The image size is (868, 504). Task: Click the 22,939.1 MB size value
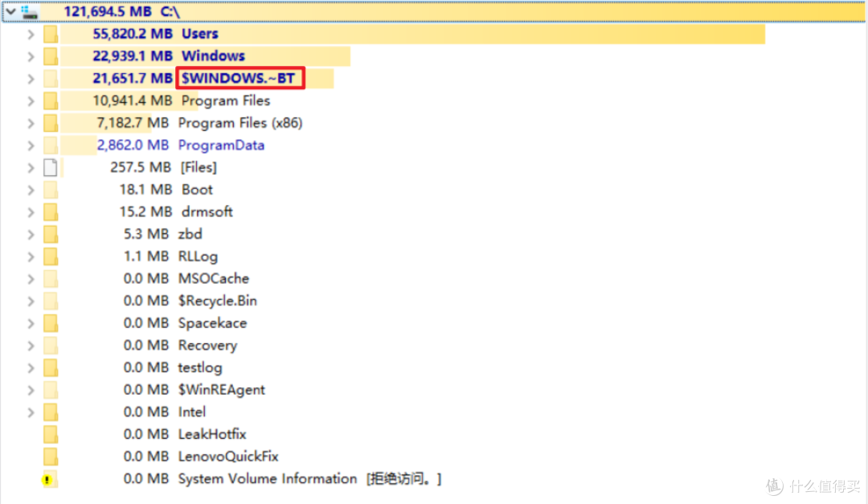click(x=133, y=56)
